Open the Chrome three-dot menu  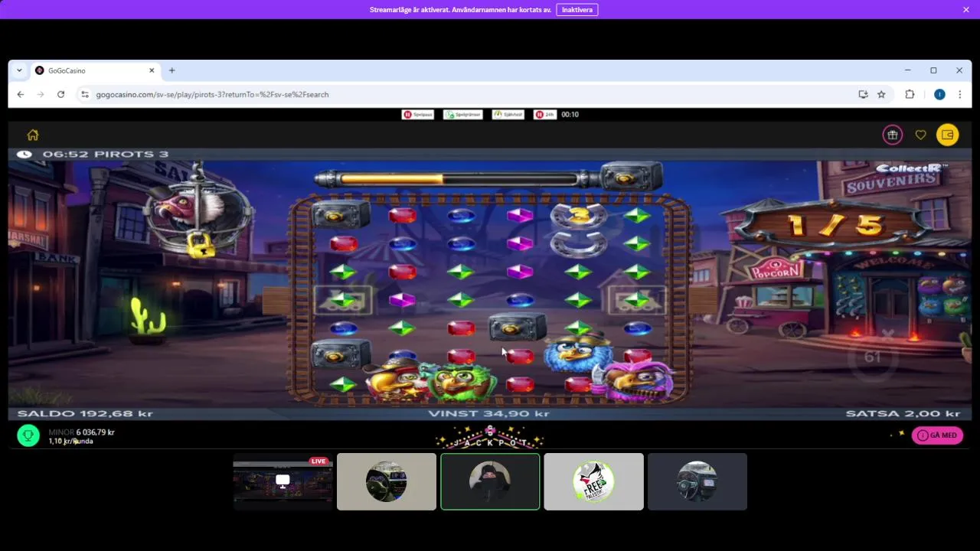pyautogui.click(x=959, y=94)
